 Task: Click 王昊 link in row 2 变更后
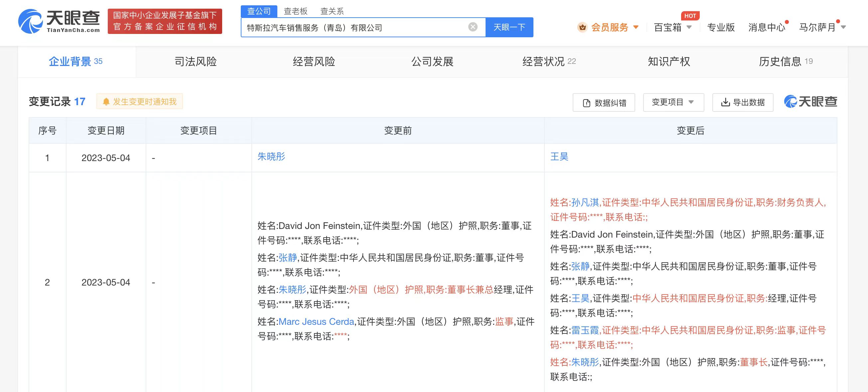tap(581, 298)
